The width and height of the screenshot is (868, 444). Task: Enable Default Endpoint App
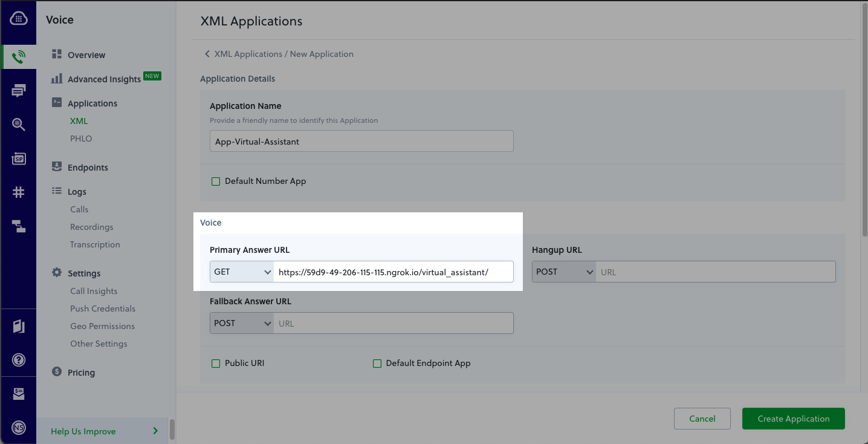pyautogui.click(x=377, y=363)
